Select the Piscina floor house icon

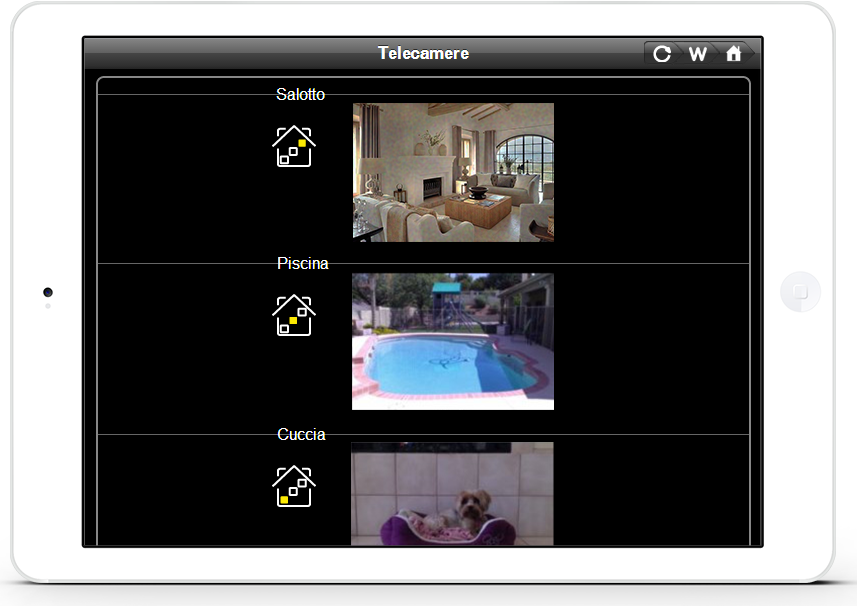(x=294, y=315)
